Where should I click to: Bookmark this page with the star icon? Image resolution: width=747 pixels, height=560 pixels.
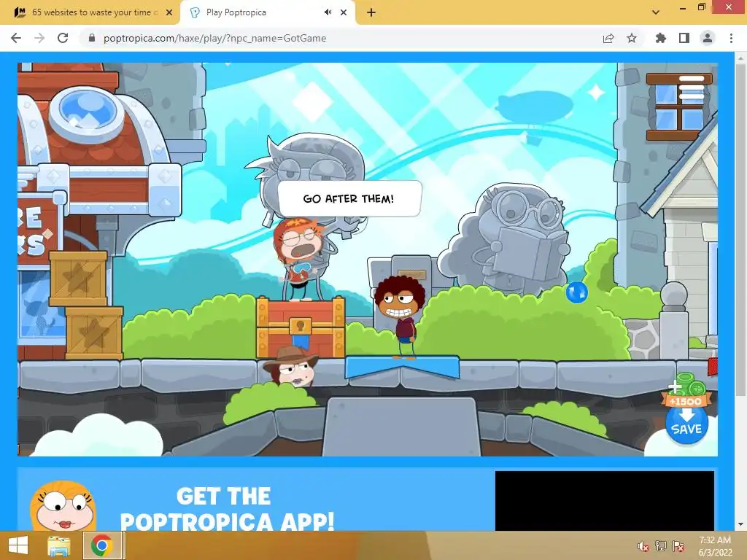click(x=632, y=38)
